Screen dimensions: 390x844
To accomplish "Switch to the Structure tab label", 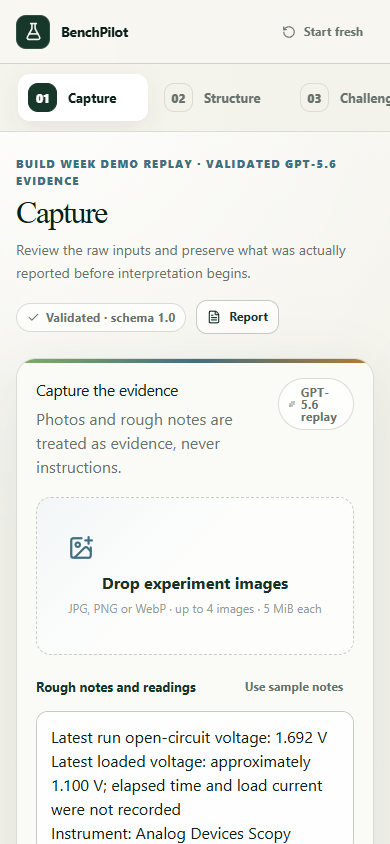I will coord(232,99).
